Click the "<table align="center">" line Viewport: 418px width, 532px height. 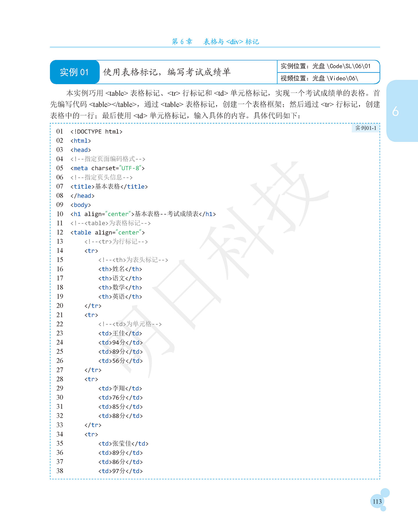click(x=107, y=232)
